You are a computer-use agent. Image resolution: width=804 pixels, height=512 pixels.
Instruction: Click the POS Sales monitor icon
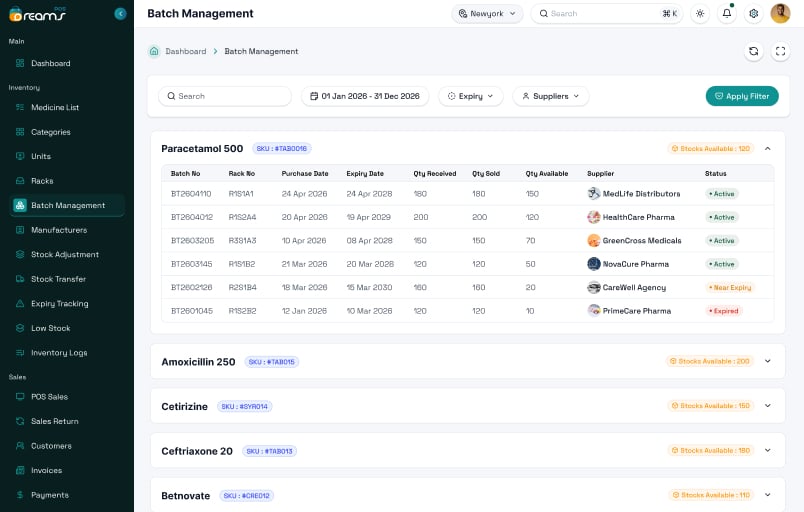(20, 397)
